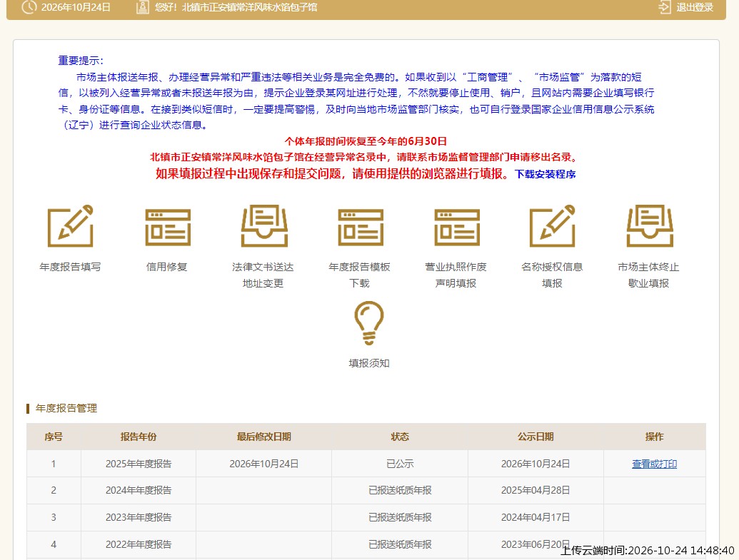The width and height of the screenshot is (739, 560).
Task: Click the user badge icon in header
Action: click(142, 7)
